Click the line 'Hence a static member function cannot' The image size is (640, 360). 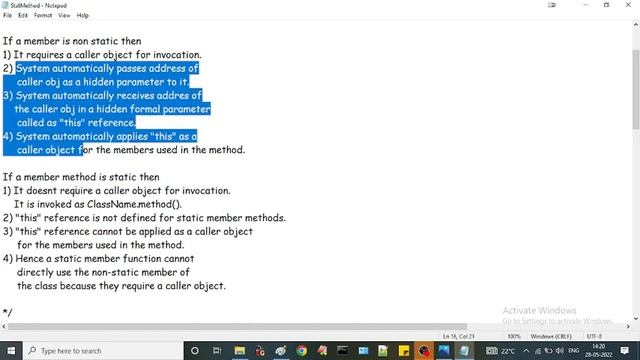(104, 259)
